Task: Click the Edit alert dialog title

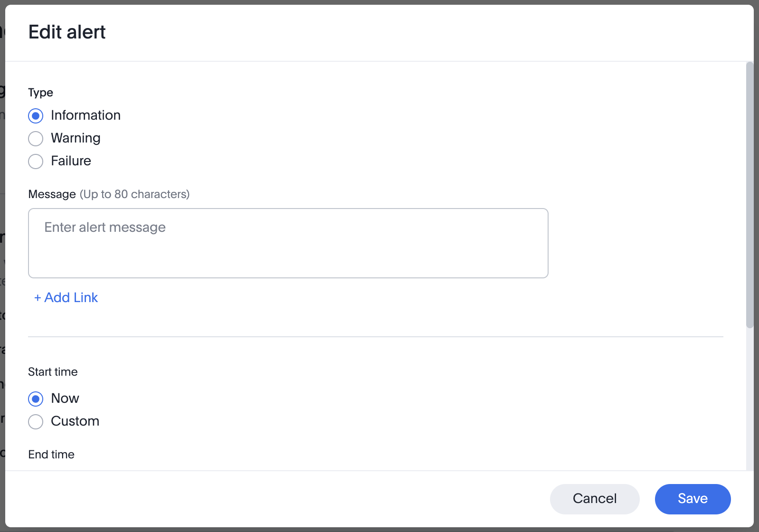Action: click(66, 32)
